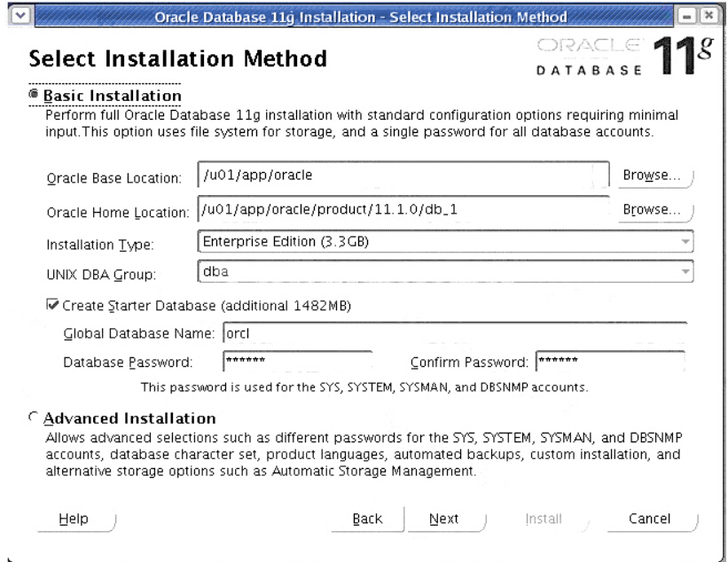Click the 'UNIX DBA Group:' label
728x562 pixels.
[101, 275]
